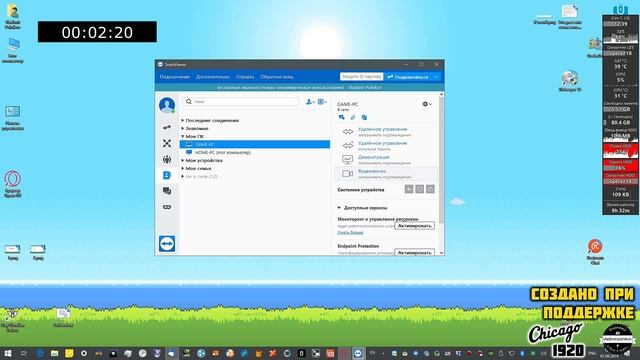This screenshot has width=640, height=360.
Task: Collapse Доступные сервисы section
Action: point(339,208)
